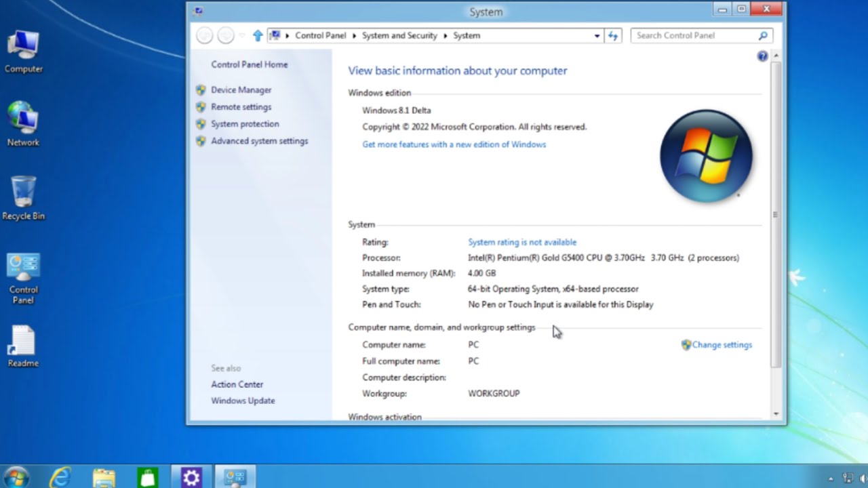The height and width of the screenshot is (488, 868).
Task: Go up one level with blue arrow
Action: 257,35
